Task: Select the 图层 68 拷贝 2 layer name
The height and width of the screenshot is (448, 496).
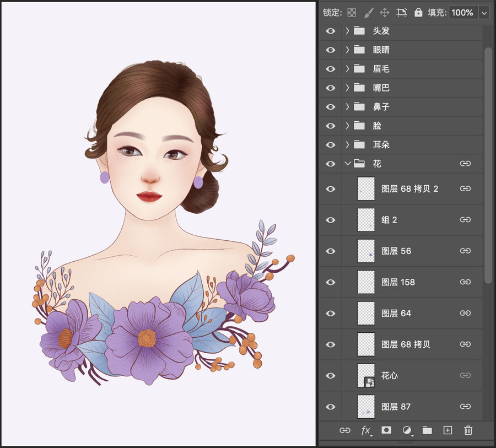Action: pos(409,189)
